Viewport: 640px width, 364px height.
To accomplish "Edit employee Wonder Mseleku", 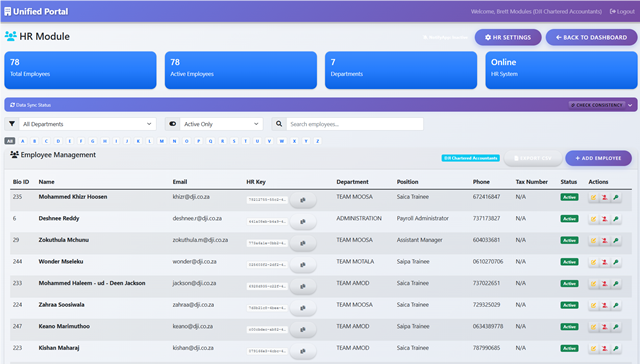I will [x=593, y=262].
